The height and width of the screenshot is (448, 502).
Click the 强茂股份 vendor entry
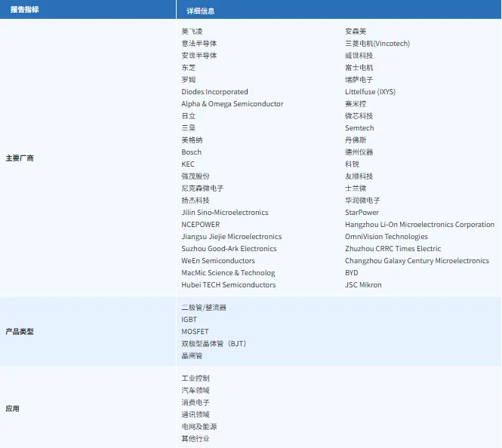click(x=196, y=176)
